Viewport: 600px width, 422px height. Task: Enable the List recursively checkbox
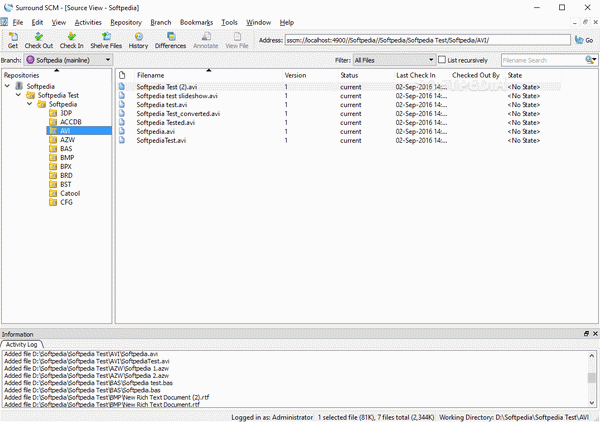441,60
